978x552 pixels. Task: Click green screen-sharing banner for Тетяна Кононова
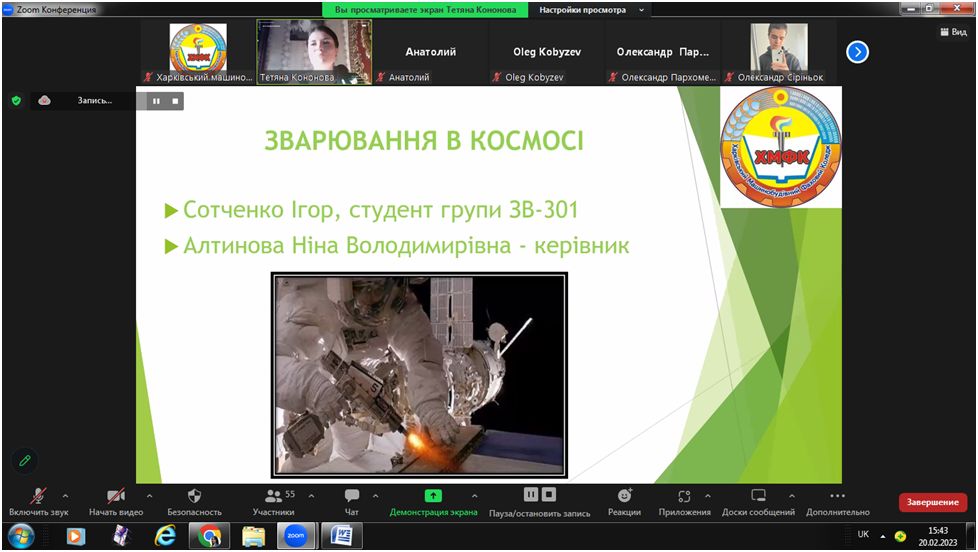[425, 10]
